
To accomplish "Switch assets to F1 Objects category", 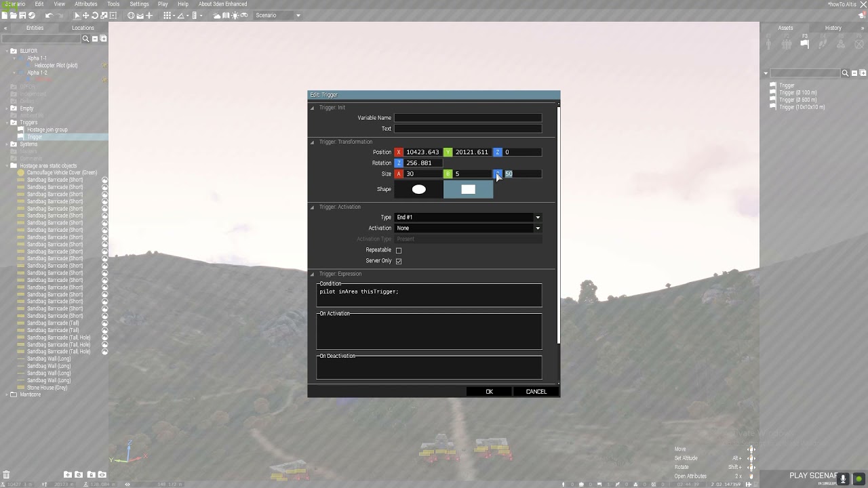I will pyautogui.click(x=768, y=44).
